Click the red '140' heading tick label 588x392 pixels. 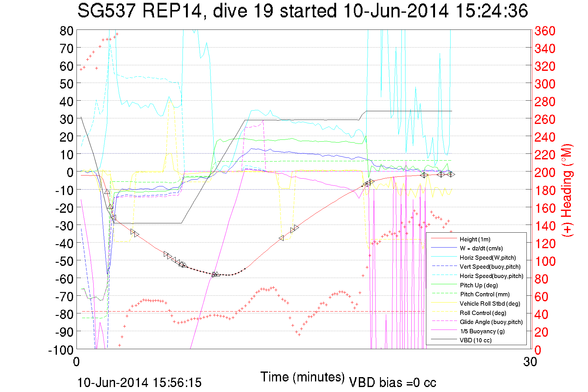545,226
